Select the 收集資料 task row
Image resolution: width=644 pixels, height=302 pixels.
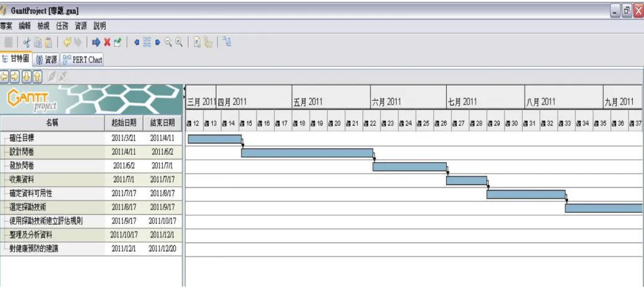(91, 179)
